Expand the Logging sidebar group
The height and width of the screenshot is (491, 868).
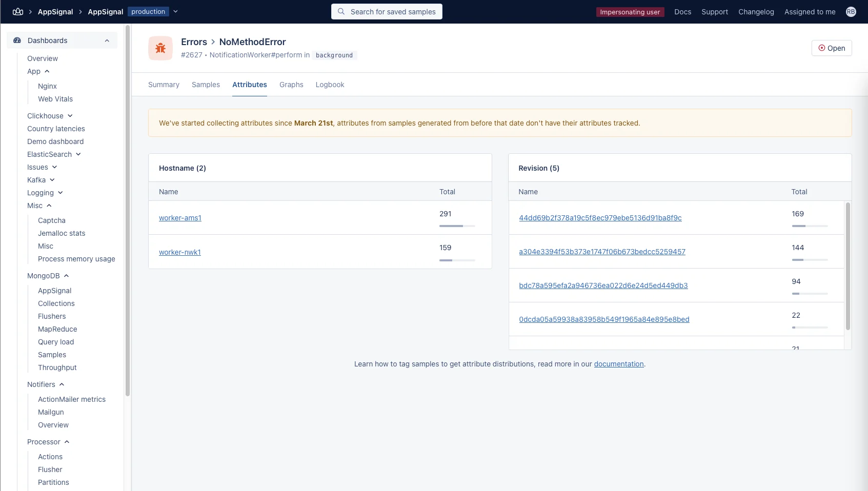click(60, 193)
